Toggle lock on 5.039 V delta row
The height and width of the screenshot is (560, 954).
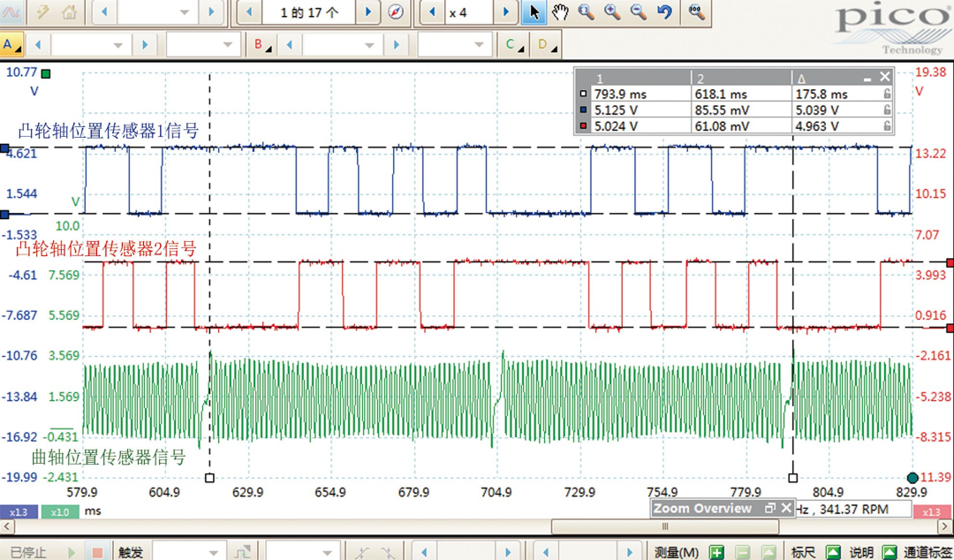tap(887, 110)
